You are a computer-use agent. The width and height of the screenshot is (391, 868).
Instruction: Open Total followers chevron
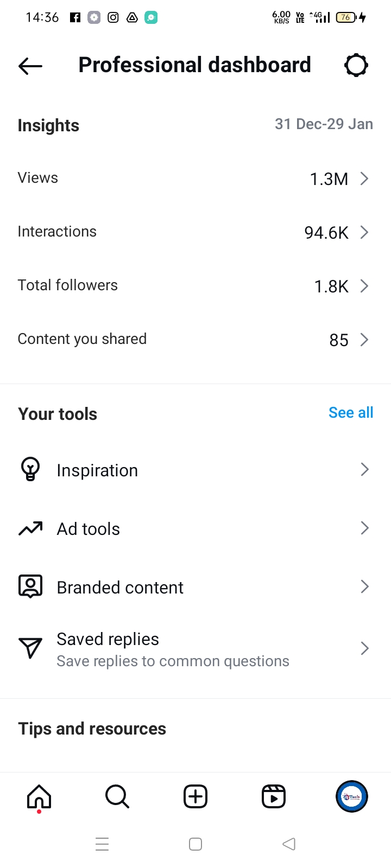click(364, 286)
